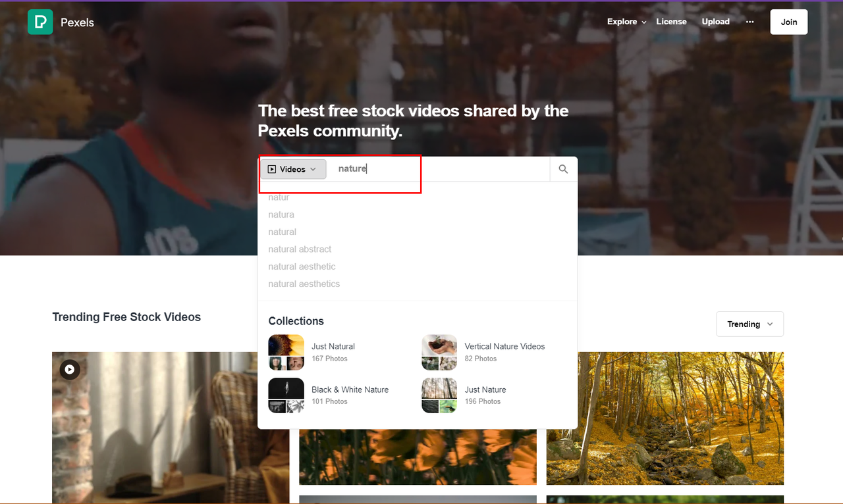
Task: Select the License menu item
Action: click(671, 22)
